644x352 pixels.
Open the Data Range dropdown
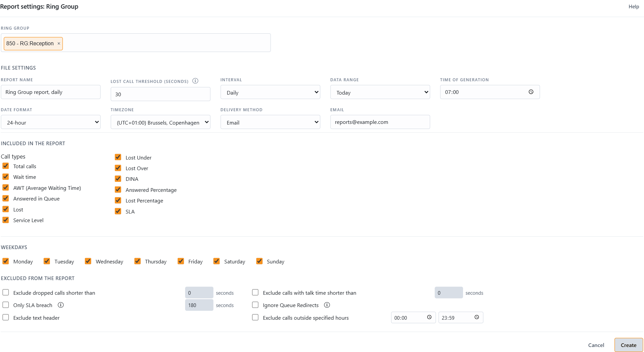pyautogui.click(x=380, y=92)
